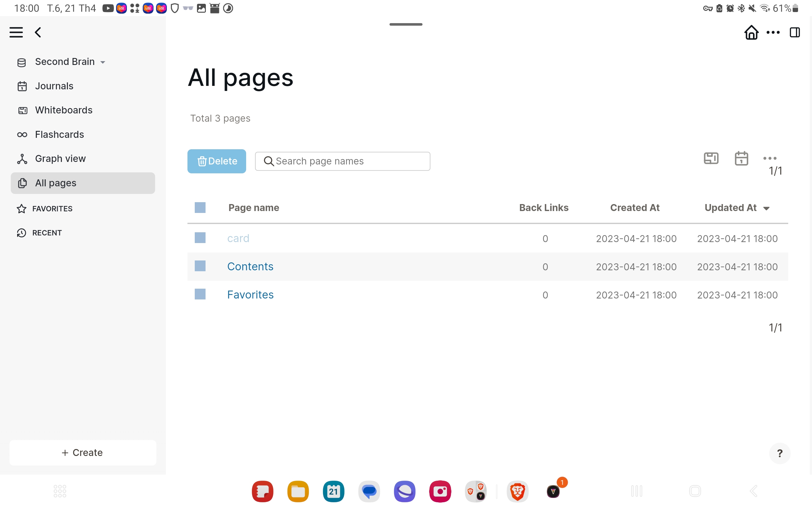Select the checkbox for the card page

(200, 238)
